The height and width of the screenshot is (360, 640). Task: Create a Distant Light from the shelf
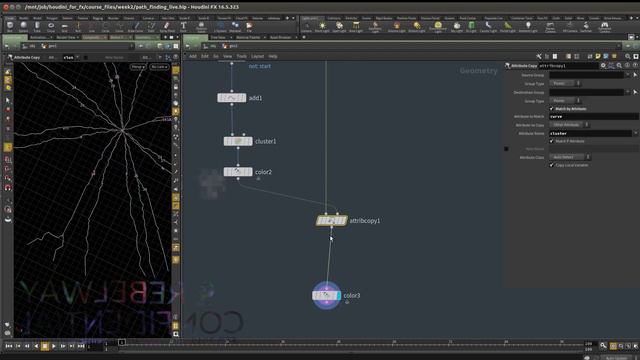[x=417, y=27]
